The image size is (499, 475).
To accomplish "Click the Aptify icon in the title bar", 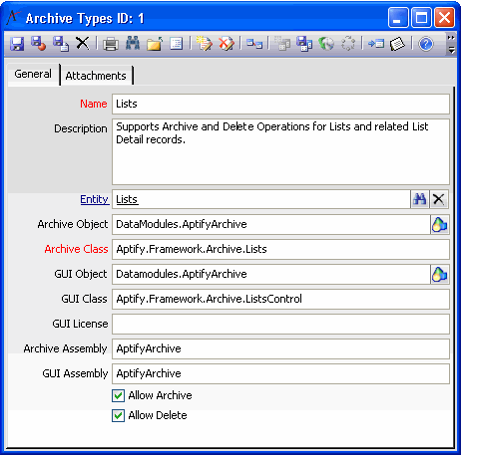I will pos(13,17).
